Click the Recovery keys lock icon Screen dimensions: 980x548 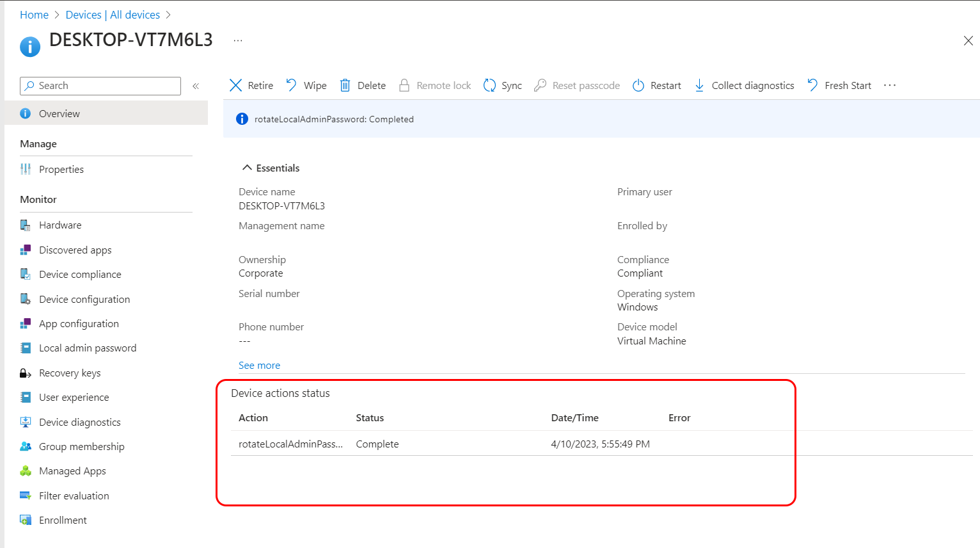click(x=26, y=373)
